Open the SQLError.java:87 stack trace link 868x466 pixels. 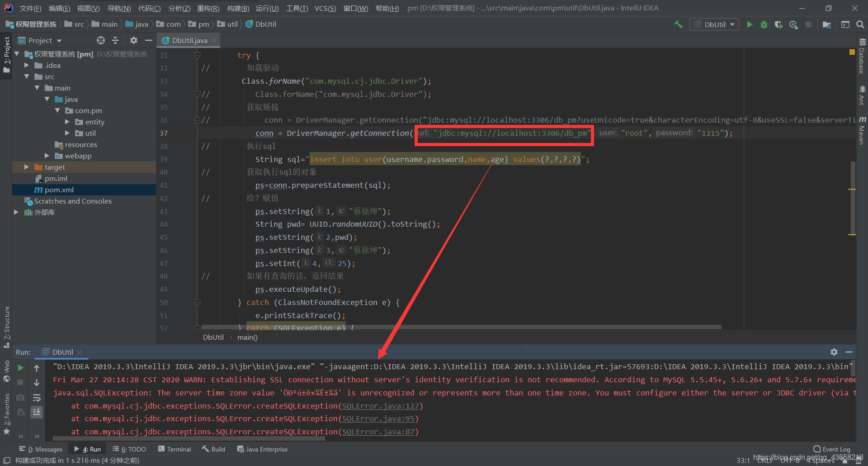click(x=378, y=432)
